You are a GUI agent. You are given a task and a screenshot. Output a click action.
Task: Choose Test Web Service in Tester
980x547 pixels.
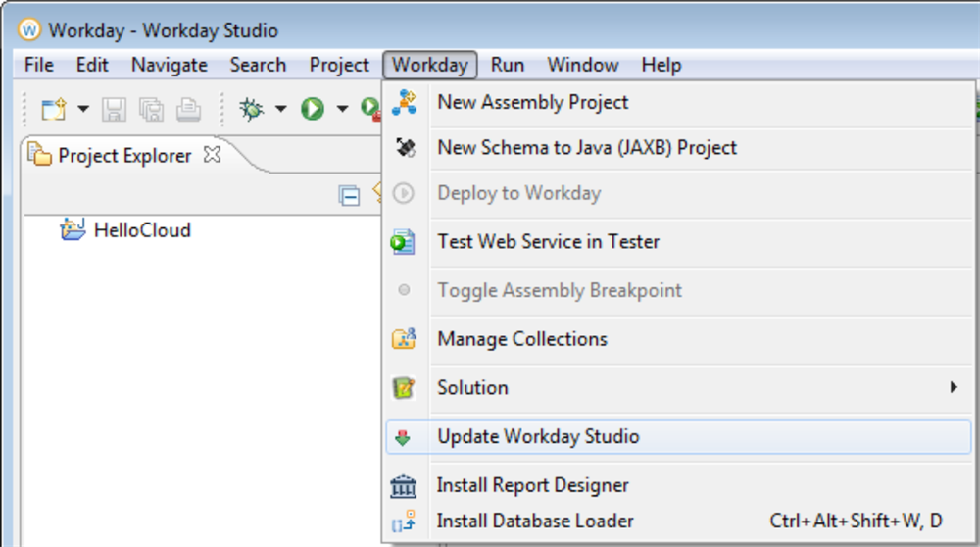tap(679, 242)
